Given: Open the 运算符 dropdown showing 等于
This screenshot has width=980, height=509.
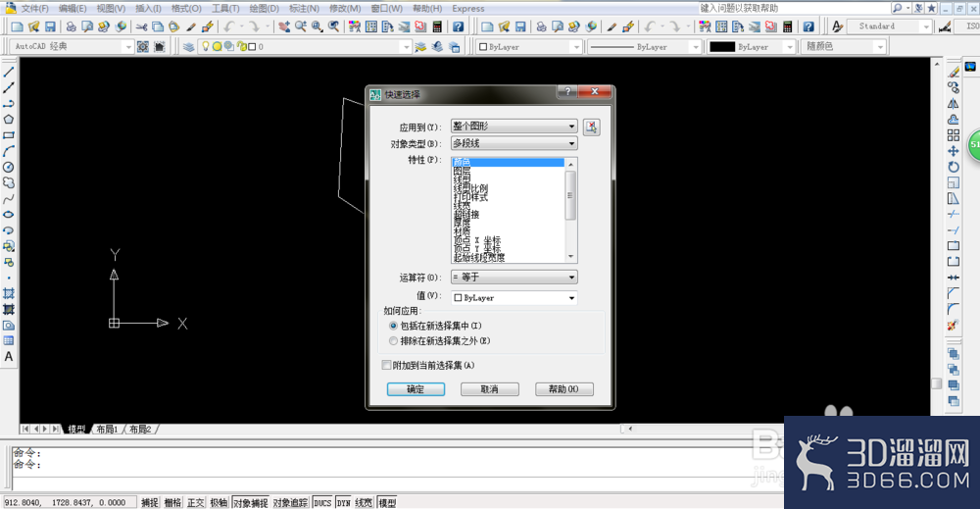Looking at the screenshot, I should [514, 277].
